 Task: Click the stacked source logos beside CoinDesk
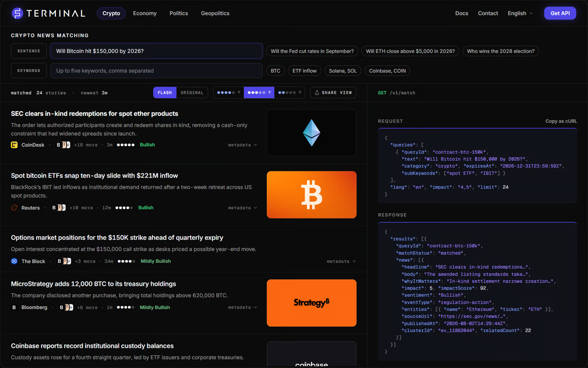pyautogui.click(x=64, y=145)
